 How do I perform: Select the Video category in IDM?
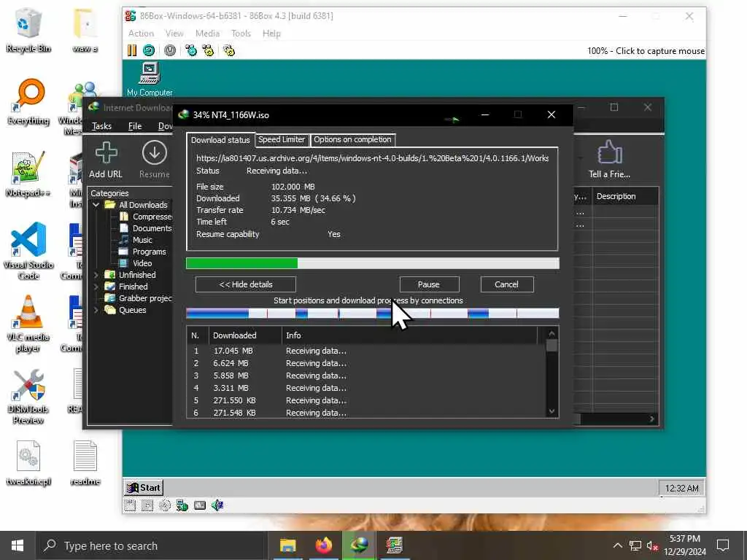[136, 263]
